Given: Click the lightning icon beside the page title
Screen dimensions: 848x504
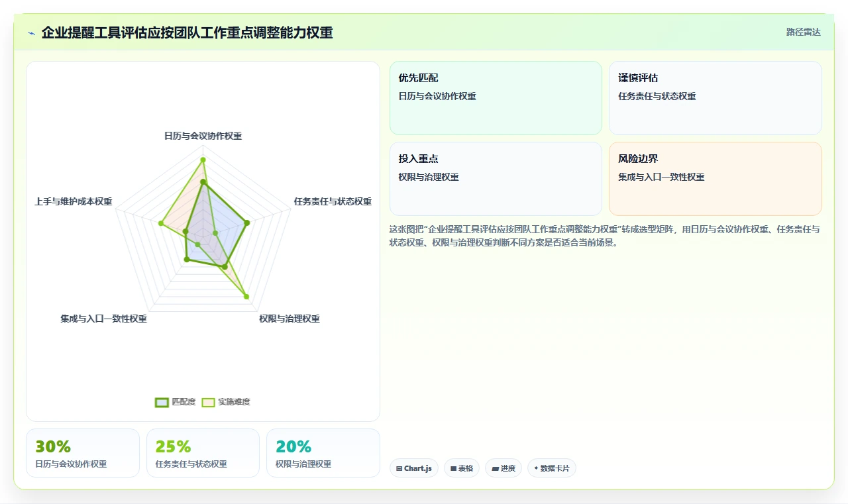Looking at the screenshot, I should pyautogui.click(x=31, y=33).
